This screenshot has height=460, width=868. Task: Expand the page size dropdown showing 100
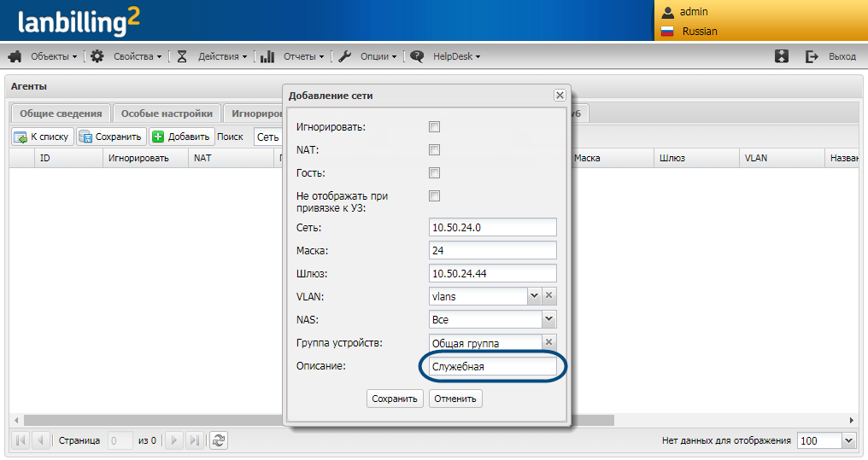point(848,440)
